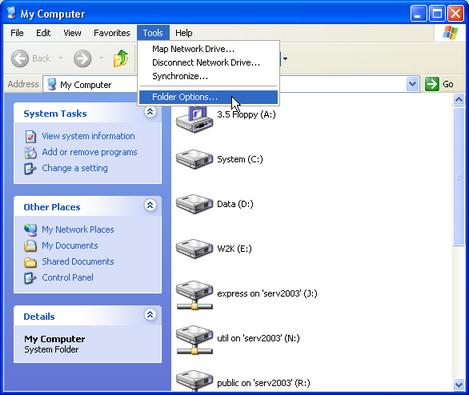The width and height of the screenshot is (469, 395).
Task: Open the Address bar dropdown list
Action: coord(413,84)
